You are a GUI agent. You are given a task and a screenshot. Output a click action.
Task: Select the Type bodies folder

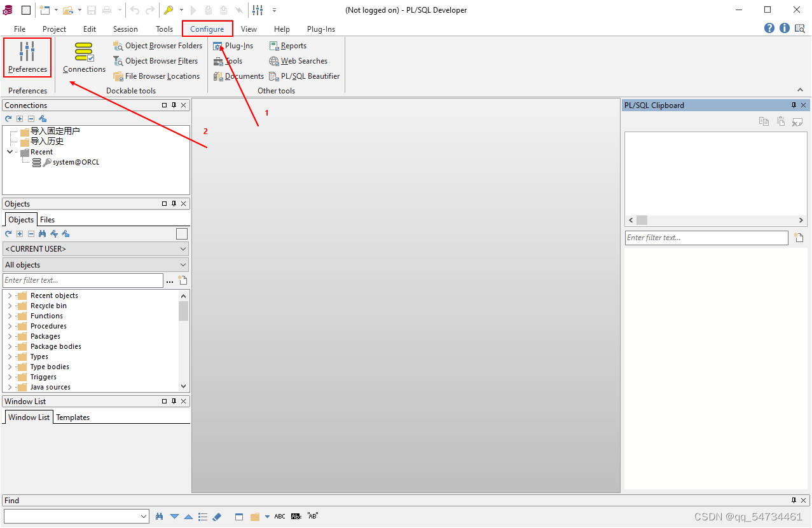pos(50,367)
